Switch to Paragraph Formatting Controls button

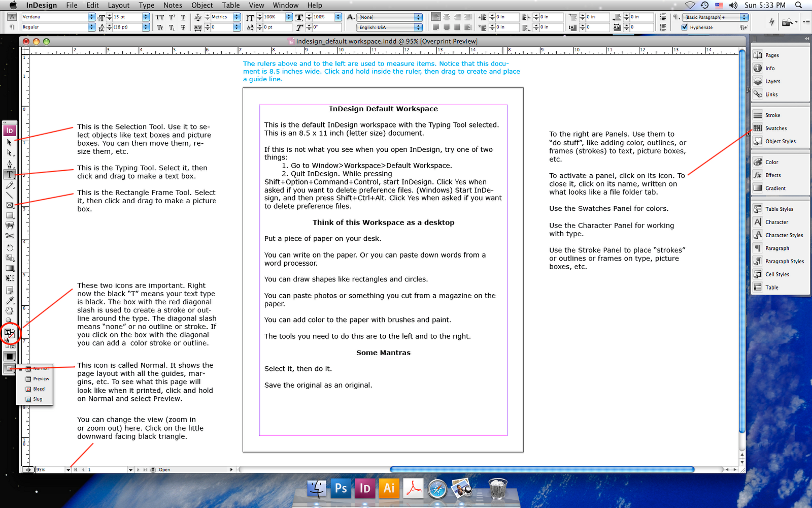pyautogui.click(x=12, y=27)
